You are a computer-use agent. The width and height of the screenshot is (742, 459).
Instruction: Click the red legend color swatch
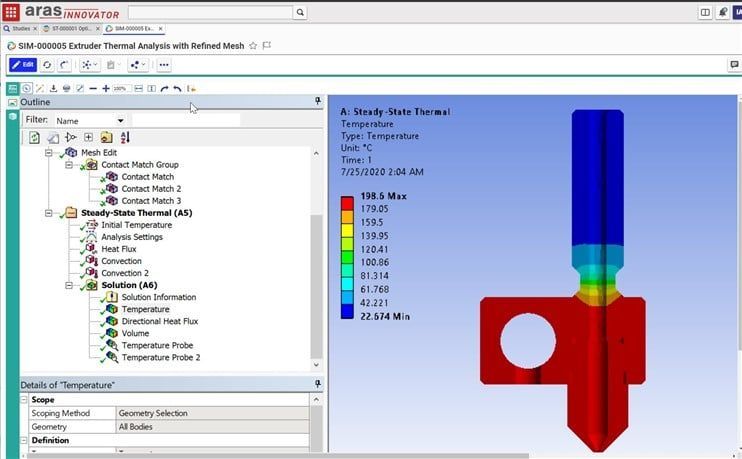click(x=347, y=204)
